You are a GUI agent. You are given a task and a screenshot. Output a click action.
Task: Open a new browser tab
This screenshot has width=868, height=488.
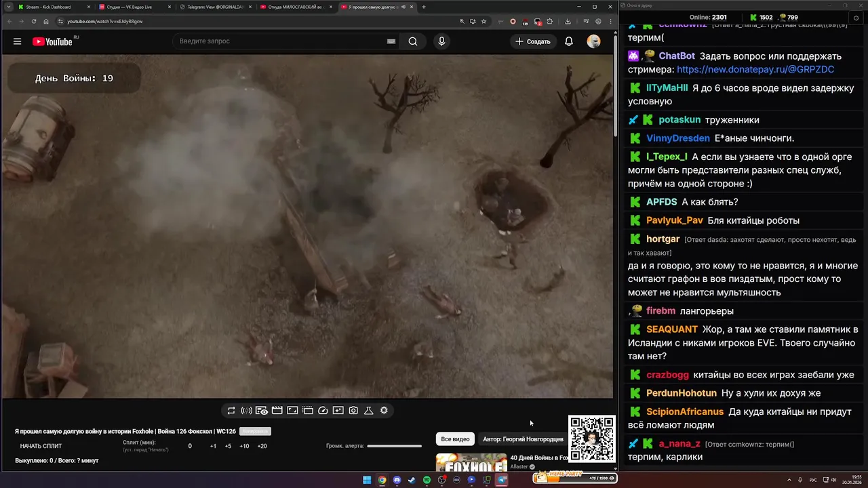pos(424,7)
